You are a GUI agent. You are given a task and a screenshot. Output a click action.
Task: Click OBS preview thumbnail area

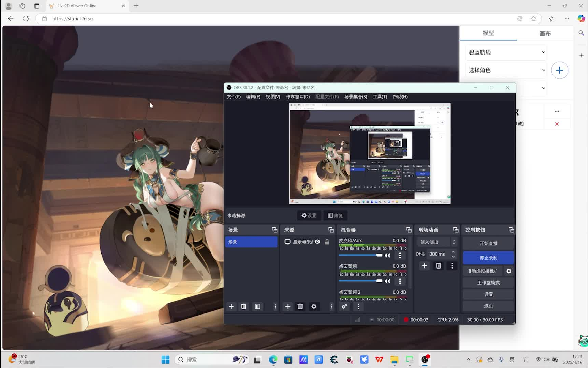tap(370, 154)
